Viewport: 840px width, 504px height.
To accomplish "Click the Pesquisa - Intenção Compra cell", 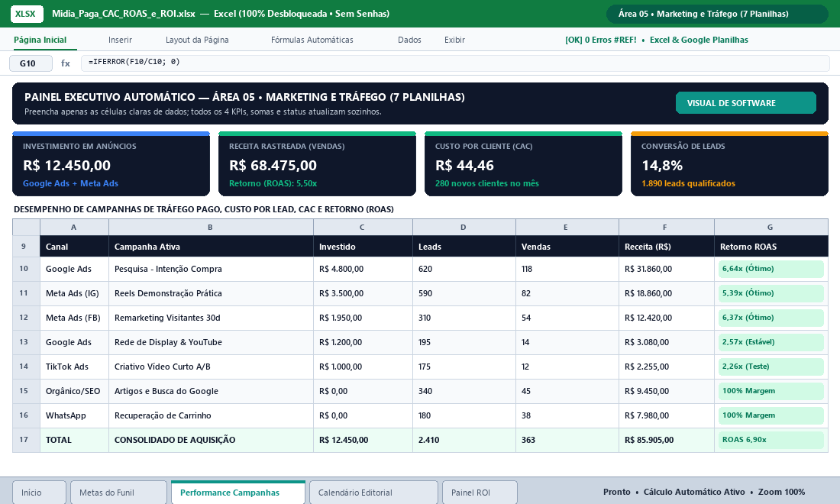I will coord(211,269).
